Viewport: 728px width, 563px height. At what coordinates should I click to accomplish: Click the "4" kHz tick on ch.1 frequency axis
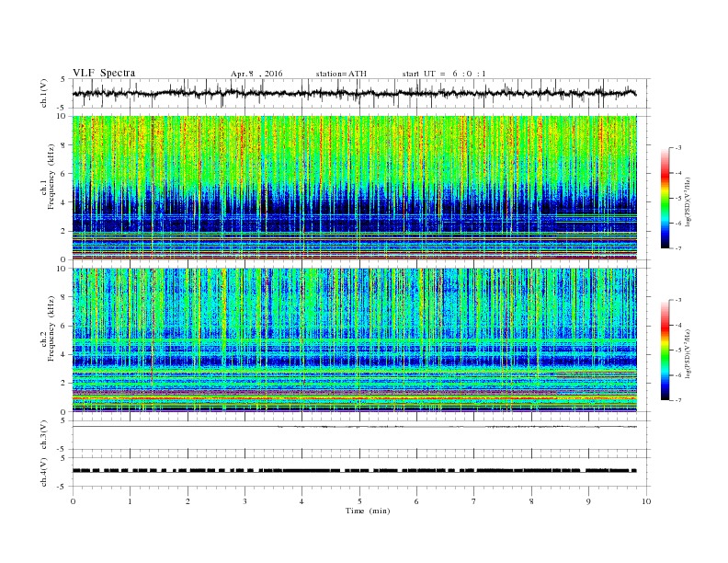(63, 202)
